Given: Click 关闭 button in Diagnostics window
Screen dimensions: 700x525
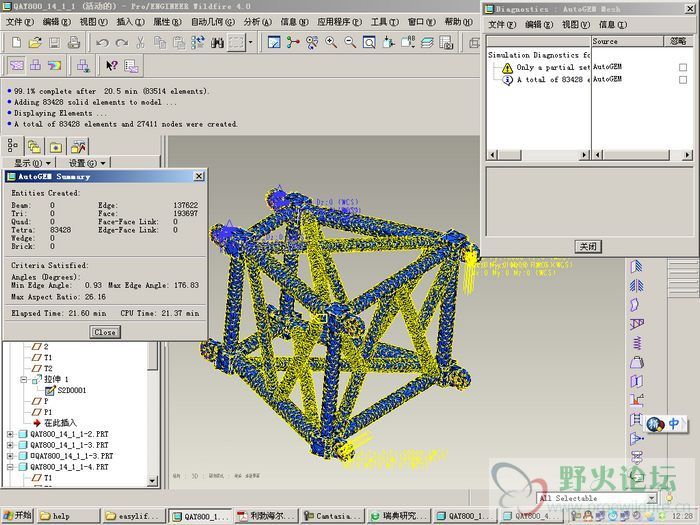Looking at the screenshot, I should pos(588,246).
